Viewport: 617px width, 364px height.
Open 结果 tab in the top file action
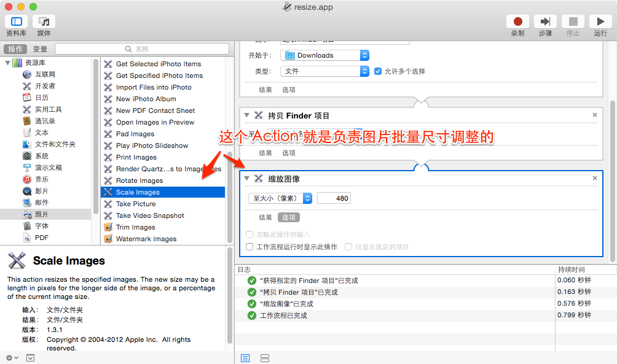point(265,90)
